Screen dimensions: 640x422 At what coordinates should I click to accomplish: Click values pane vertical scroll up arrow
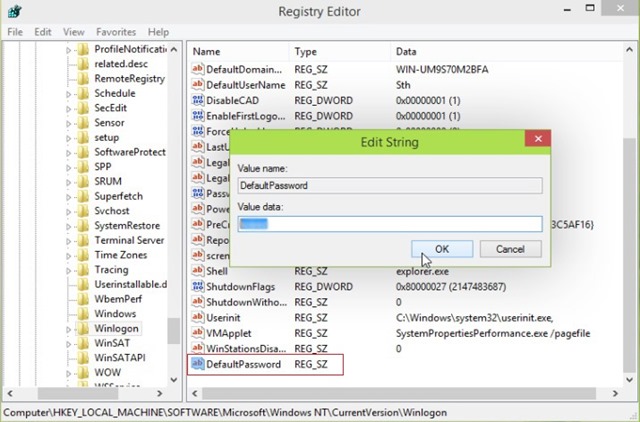(x=629, y=50)
